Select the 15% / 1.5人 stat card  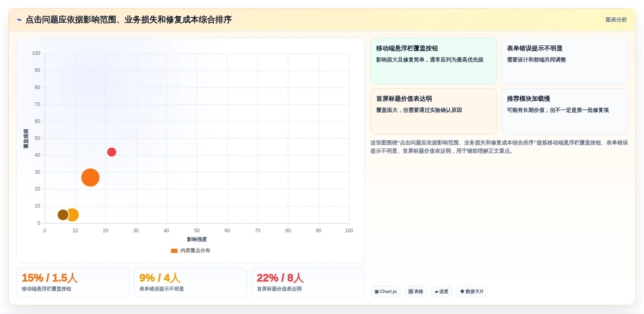[x=73, y=282]
